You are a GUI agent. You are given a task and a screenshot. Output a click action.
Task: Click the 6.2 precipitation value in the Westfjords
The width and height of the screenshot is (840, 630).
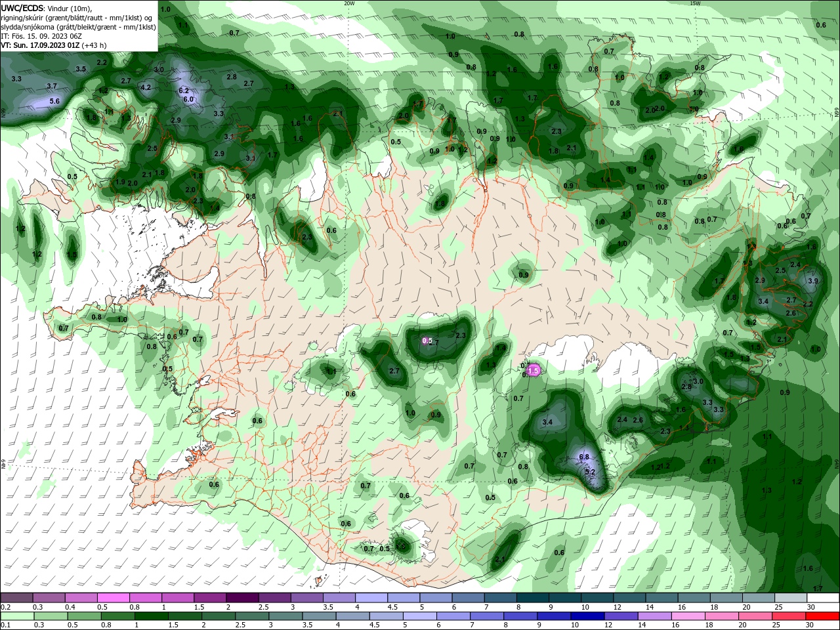[x=184, y=91]
